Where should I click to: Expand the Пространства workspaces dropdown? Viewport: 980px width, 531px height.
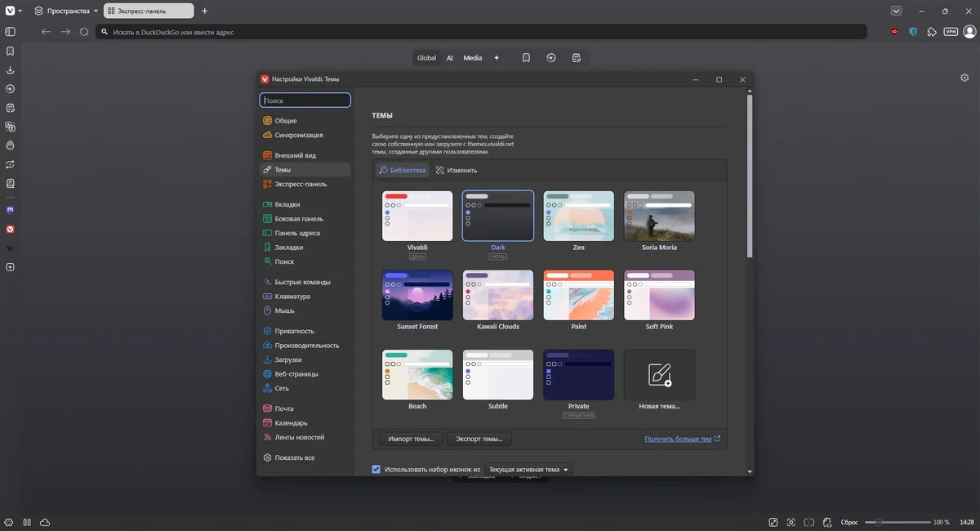[65, 11]
